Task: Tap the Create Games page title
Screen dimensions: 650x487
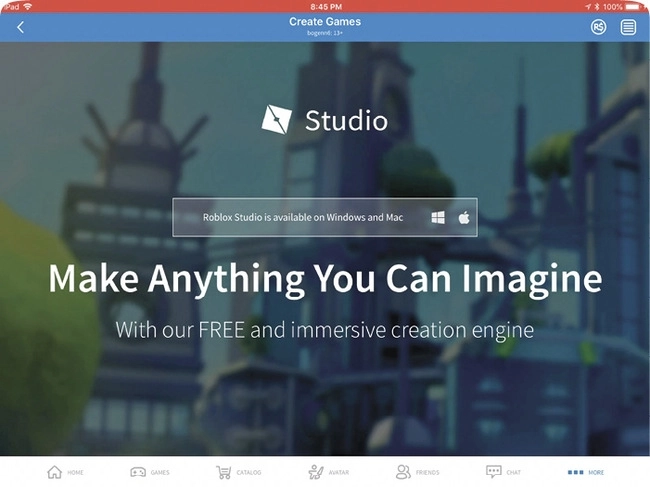Action: coord(325,21)
